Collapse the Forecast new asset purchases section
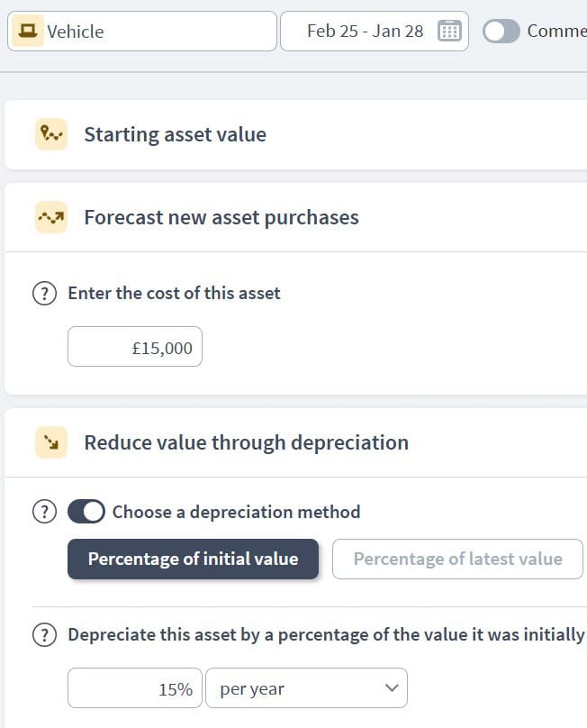587x728 pixels. click(296, 217)
